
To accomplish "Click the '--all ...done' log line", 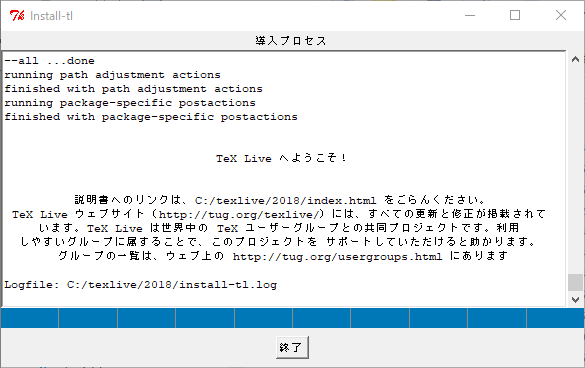I will tap(49, 61).
